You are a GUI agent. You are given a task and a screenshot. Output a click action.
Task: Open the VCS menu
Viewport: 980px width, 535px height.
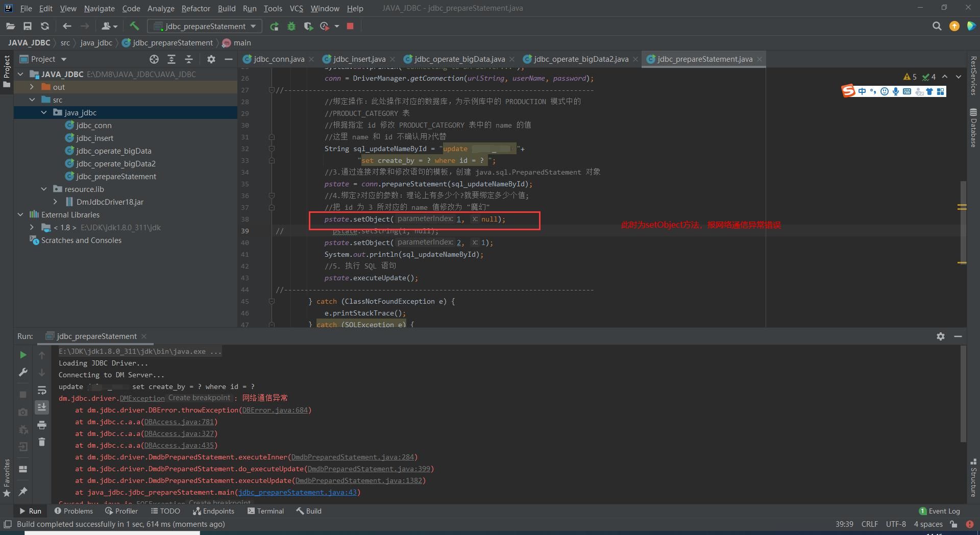tap(296, 8)
